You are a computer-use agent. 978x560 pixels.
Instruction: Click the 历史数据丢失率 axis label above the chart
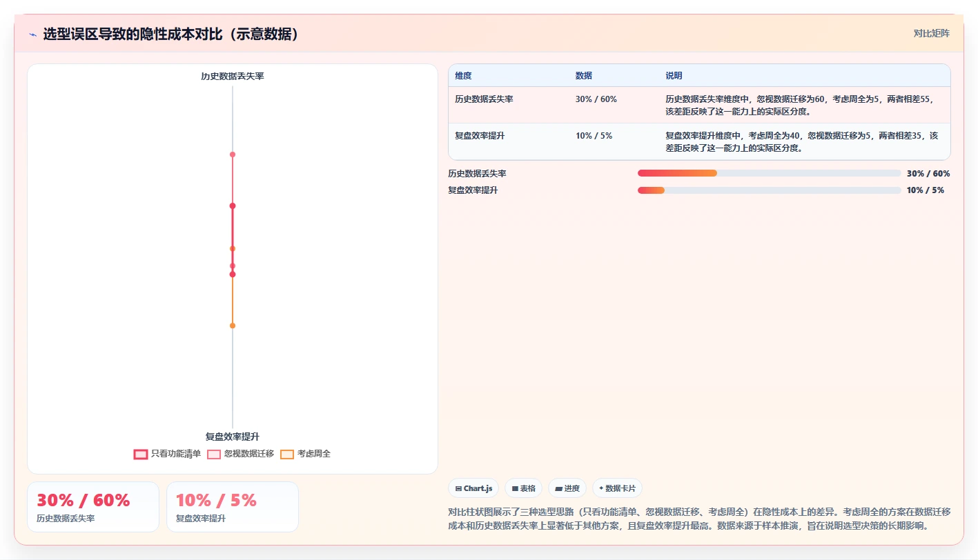(x=233, y=77)
